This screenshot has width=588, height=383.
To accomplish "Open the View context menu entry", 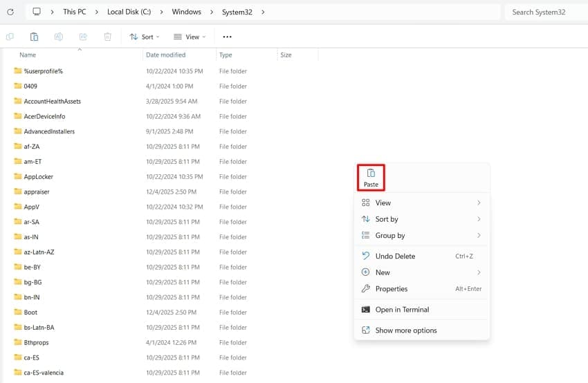I will pyautogui.click(x=422, y=203).
